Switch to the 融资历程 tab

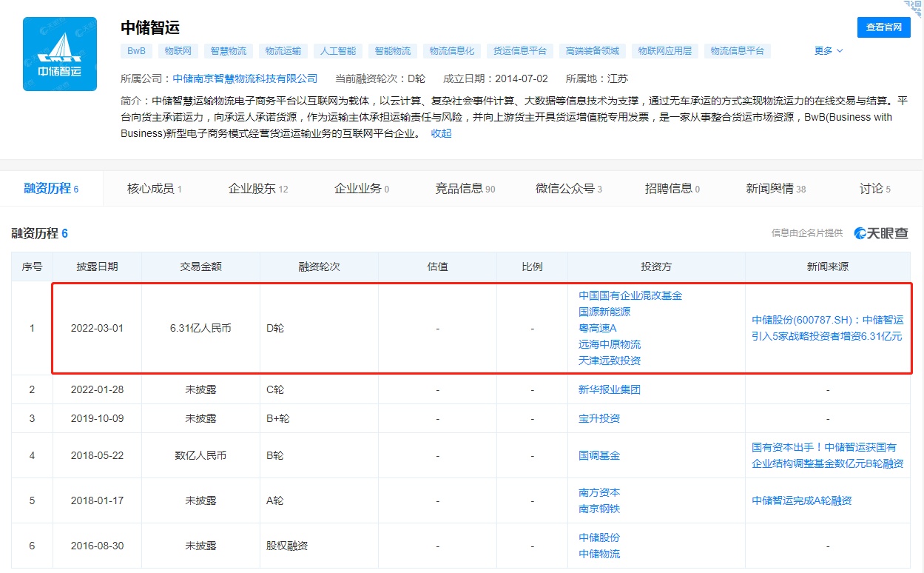(52, 189)
